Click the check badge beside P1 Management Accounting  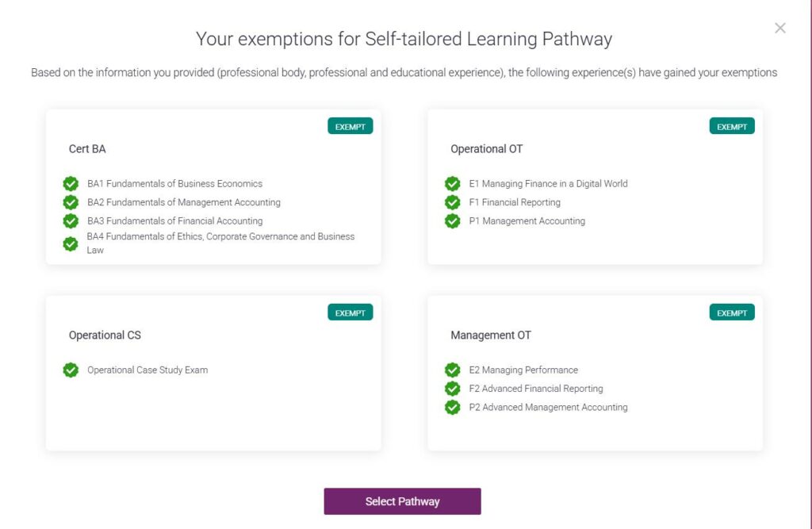[x=453, y=220]
